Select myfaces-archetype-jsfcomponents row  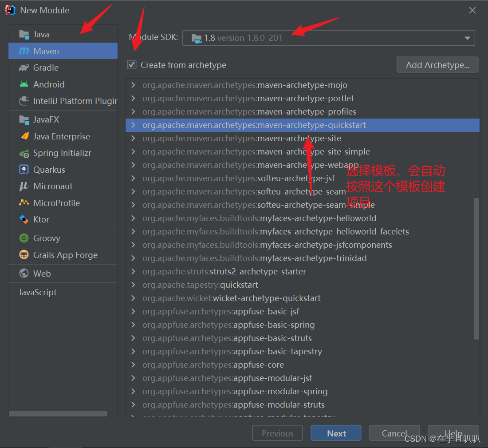pyautogui.click(x=303, y=245)
